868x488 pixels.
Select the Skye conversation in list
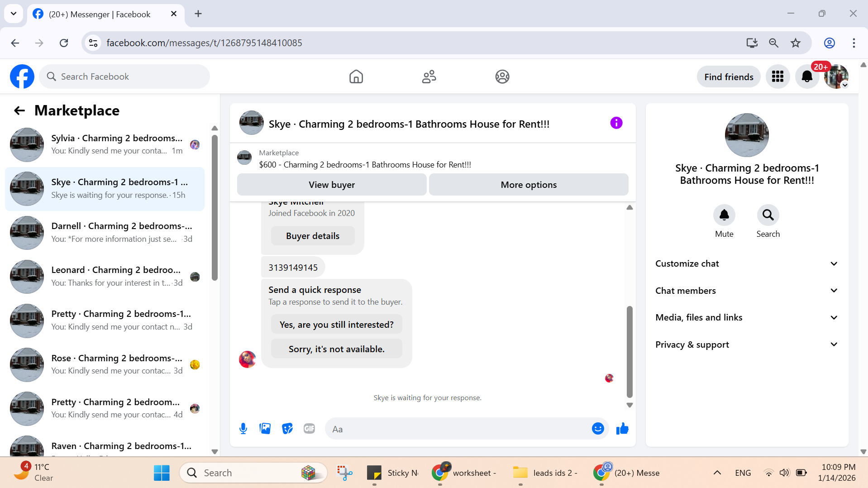(105, 189)
